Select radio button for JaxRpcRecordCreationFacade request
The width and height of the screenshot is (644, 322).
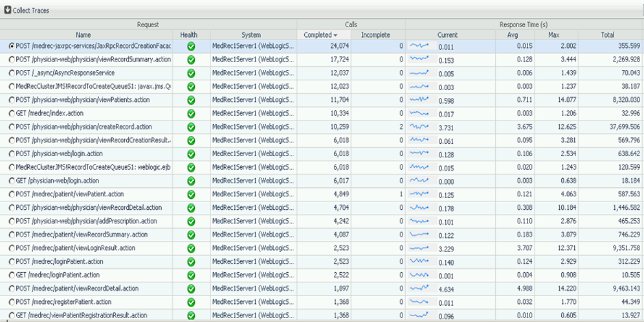(x=12, y=46)
